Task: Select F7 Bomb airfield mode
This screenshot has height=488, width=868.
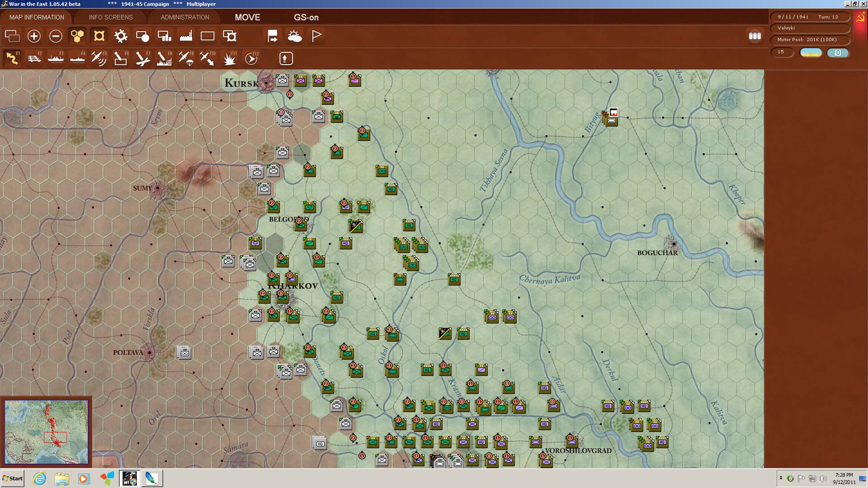Action: 143,58
